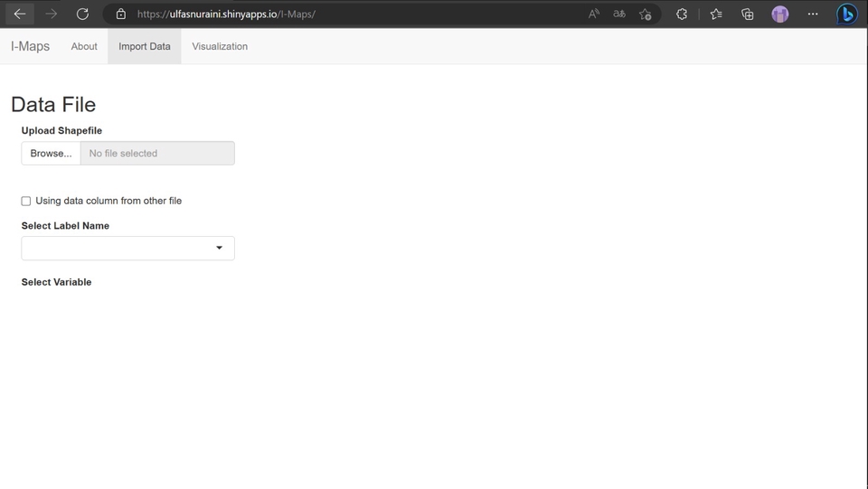Open browser Settings and more menu
868x489 pixels.
813,14
